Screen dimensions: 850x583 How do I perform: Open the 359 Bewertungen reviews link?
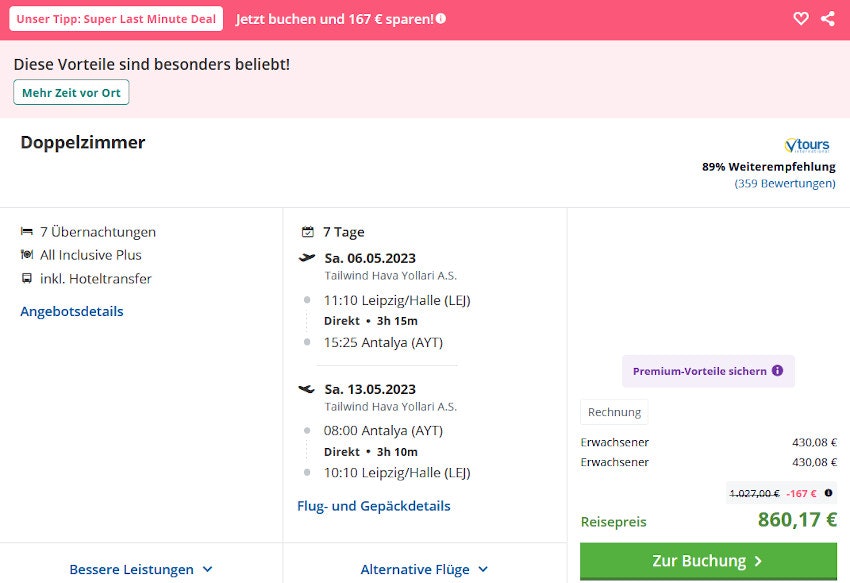[x=785, y=183]
